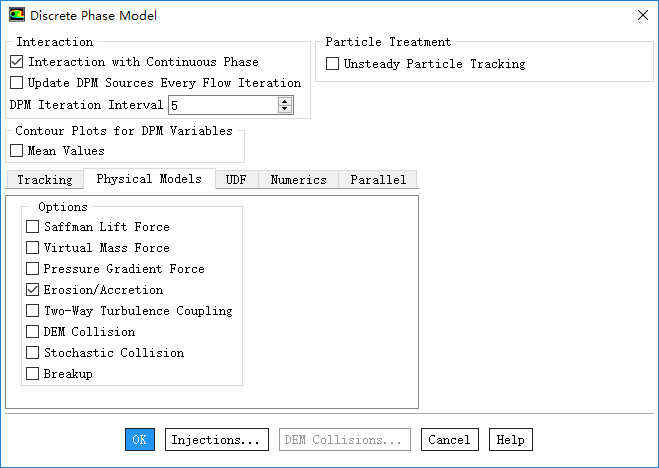Increase the DPM Iteration Interval value
This screenshot has width=659, height=468.
pos(285,101)
